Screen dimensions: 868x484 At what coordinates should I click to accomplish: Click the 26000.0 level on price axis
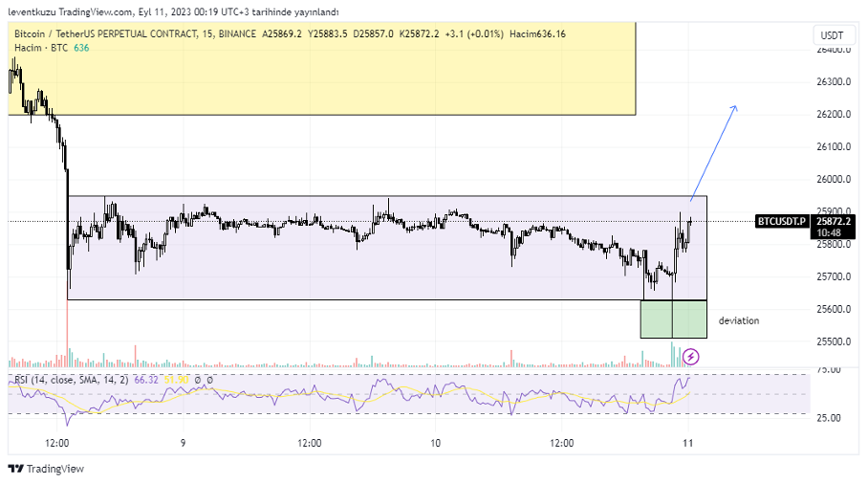(x=835, y=179)
